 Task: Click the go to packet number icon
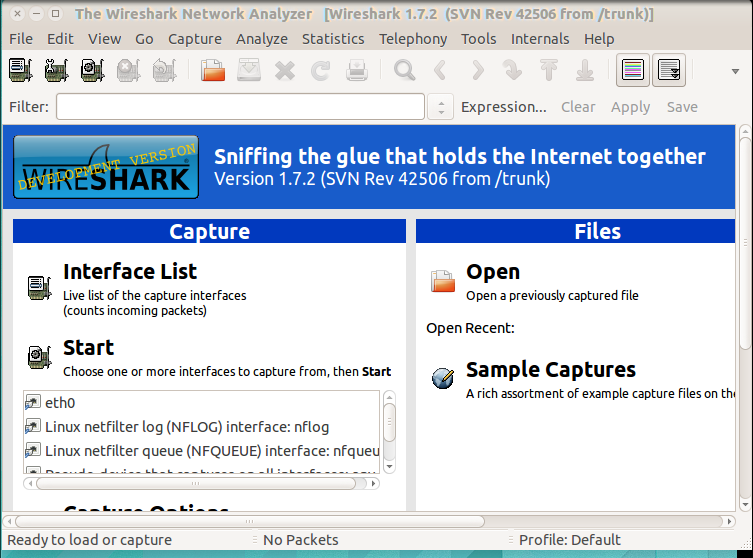coord(513,70)
